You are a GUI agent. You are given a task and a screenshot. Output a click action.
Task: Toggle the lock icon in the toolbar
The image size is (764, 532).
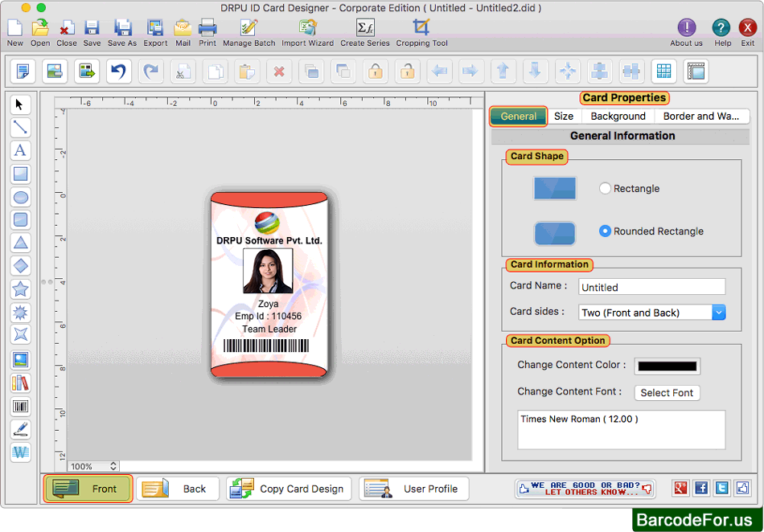coord(375,71)
